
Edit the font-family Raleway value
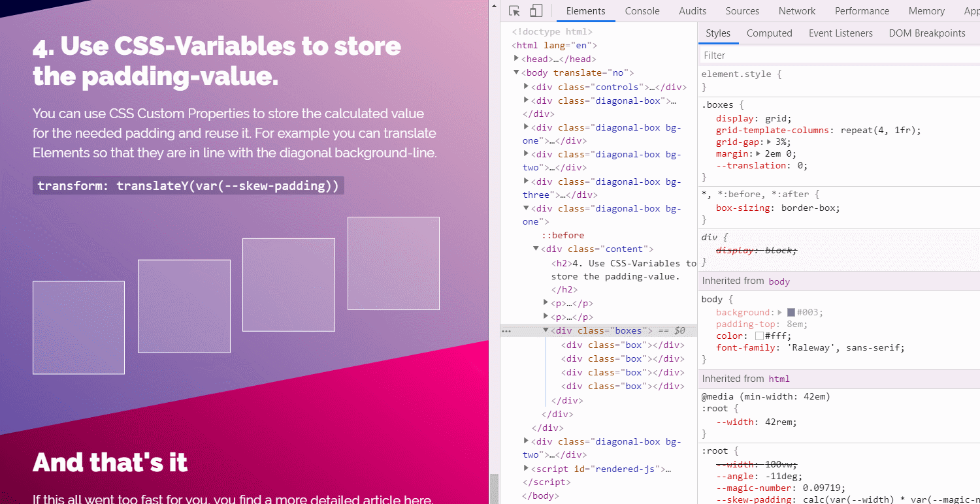pyautogui.click(x=843, y=347)
